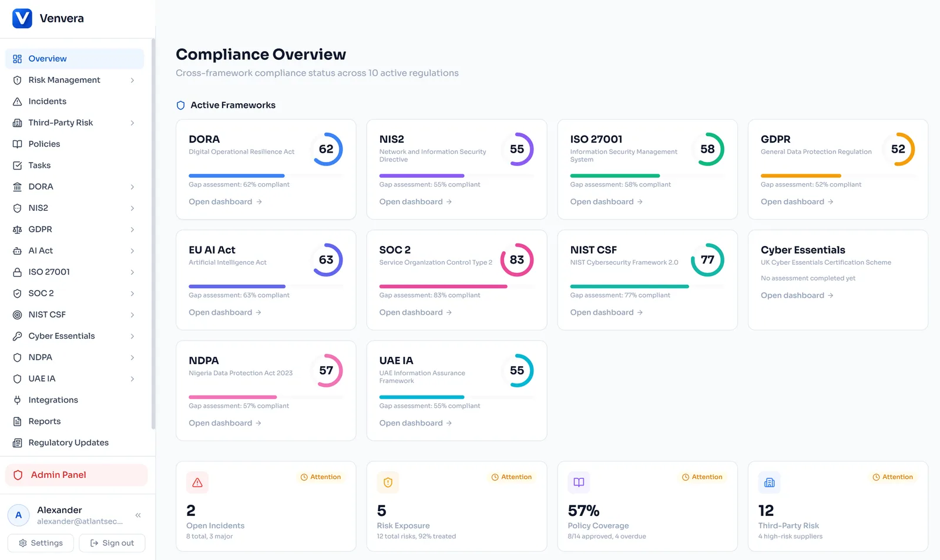Click the Risk Management shield icon

tap(18, 80)
